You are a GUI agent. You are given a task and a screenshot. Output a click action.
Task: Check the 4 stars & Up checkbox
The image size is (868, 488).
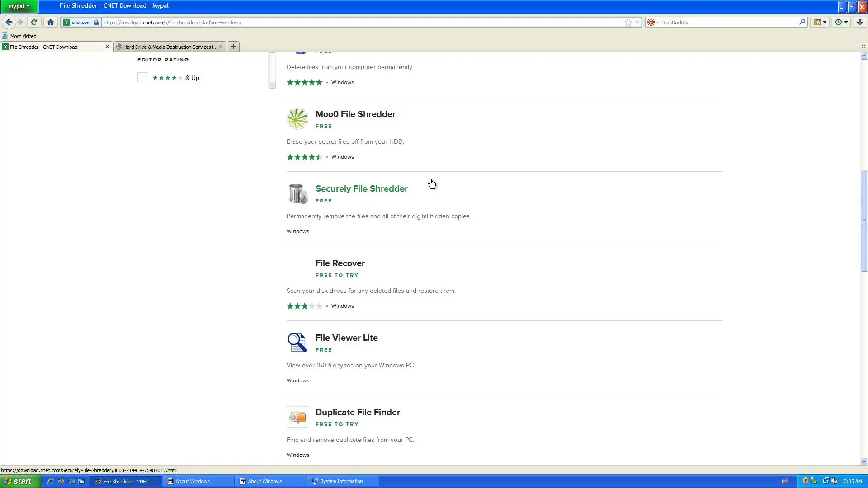(x=142, y=78)
